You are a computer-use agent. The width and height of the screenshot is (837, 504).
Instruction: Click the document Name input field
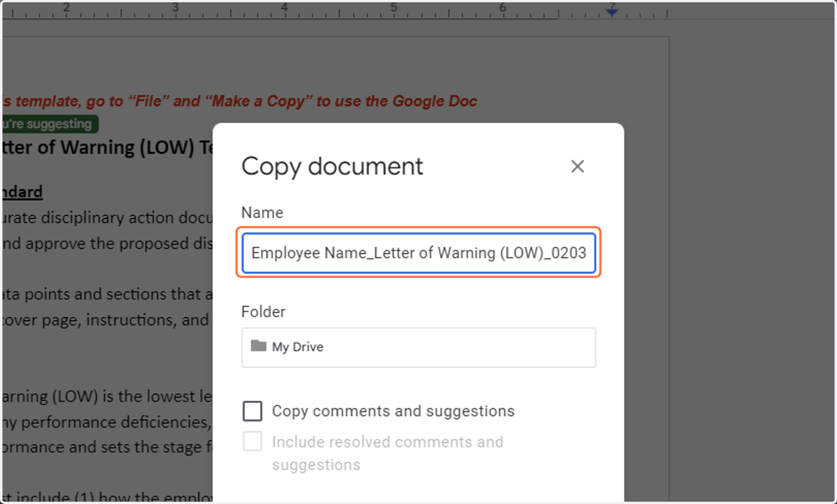418,253
